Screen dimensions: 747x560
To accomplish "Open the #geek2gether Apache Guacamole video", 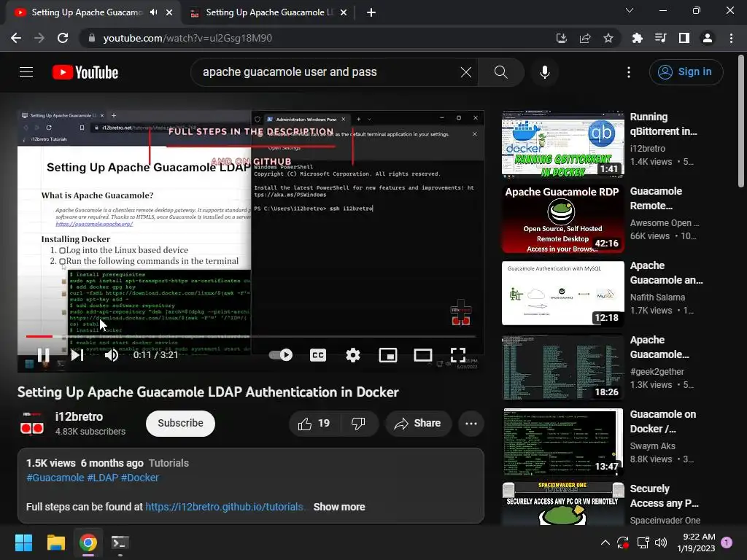I will coord(562,367).
